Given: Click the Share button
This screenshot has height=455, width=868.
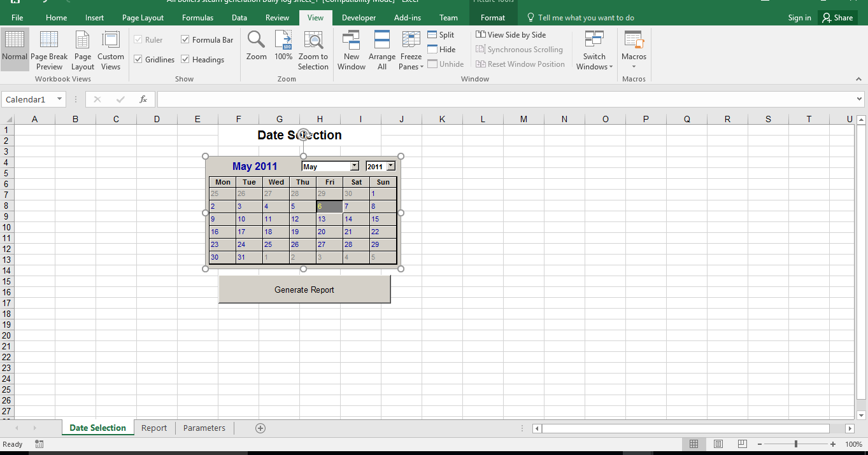Looking at the screenshot, I should (x=837, y=17).
